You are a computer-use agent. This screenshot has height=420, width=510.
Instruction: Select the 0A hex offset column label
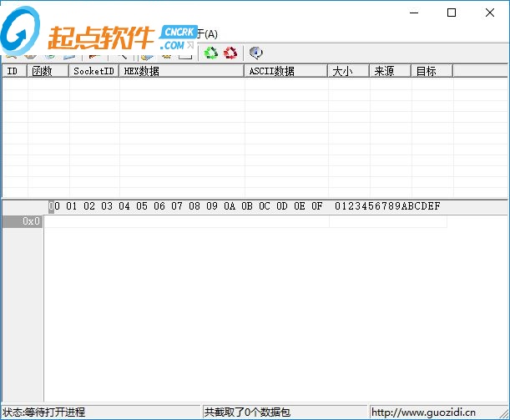(x=230, y=206)
